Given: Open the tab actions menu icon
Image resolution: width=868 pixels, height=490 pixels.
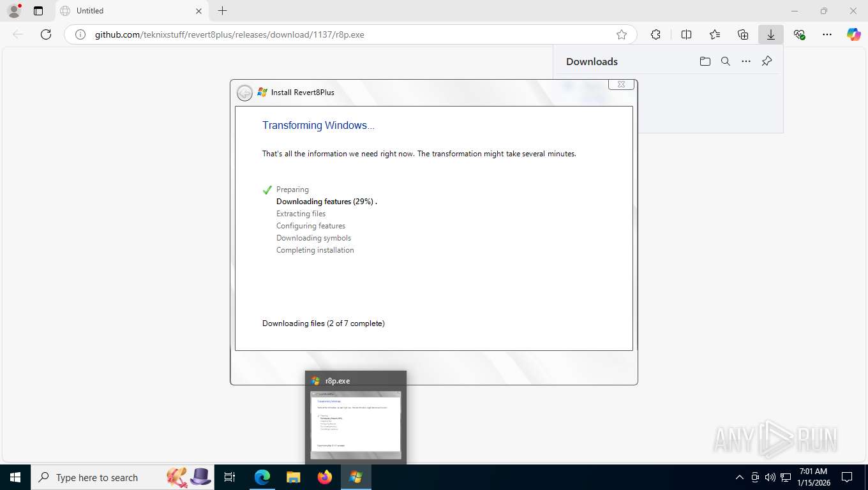Looking at the screenshot, I should pyautogui.click(x=38, y=11).
